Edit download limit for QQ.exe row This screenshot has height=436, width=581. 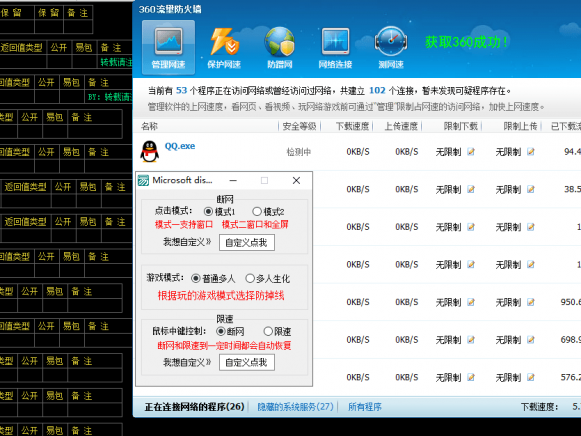click(x=471, y=152)
